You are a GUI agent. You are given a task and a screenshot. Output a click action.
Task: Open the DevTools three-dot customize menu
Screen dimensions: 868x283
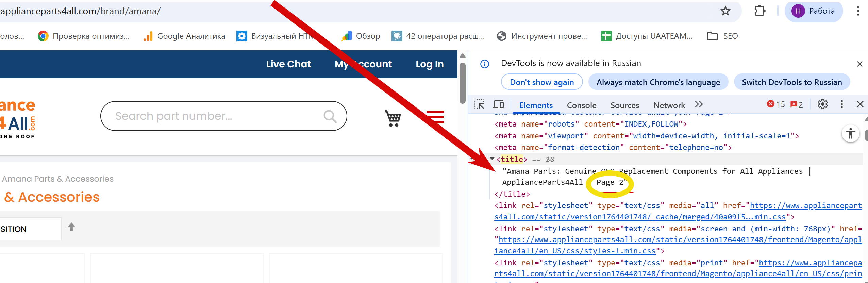click(842, 104)
